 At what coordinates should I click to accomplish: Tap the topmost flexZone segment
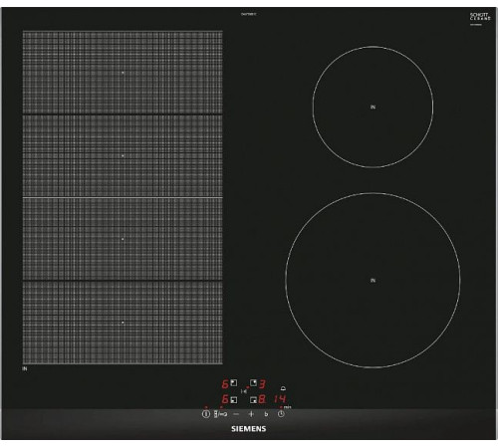pos(123,73)
